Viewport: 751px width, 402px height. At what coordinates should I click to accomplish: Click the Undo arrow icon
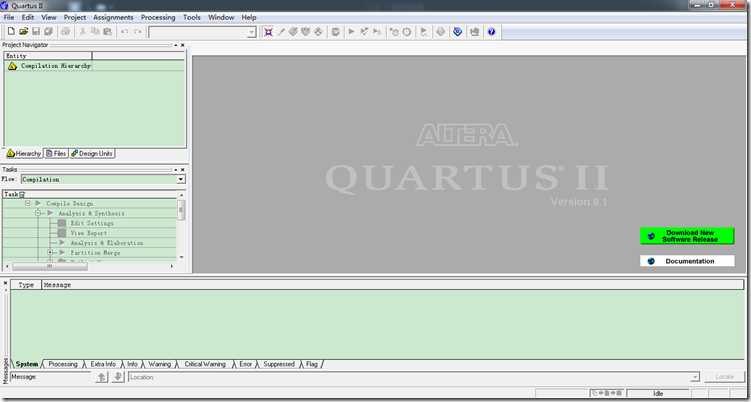tap(125, 32)
